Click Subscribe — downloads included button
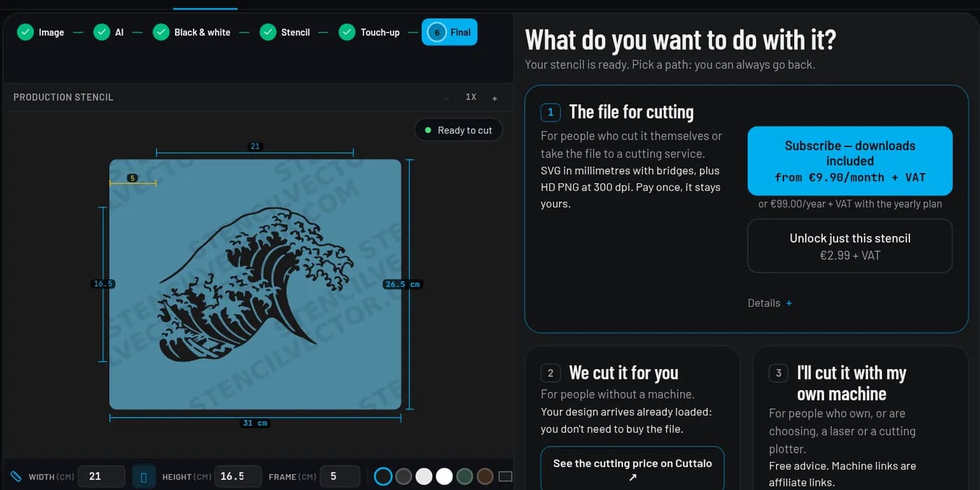The height and width of the screenshot is (490, 980). (850, 161)
